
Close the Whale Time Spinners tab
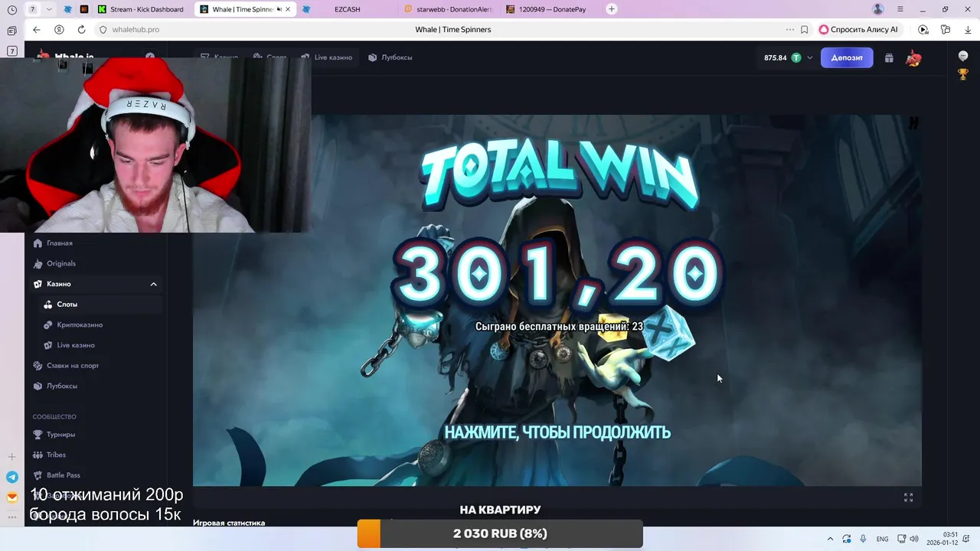tap(288, 9)
